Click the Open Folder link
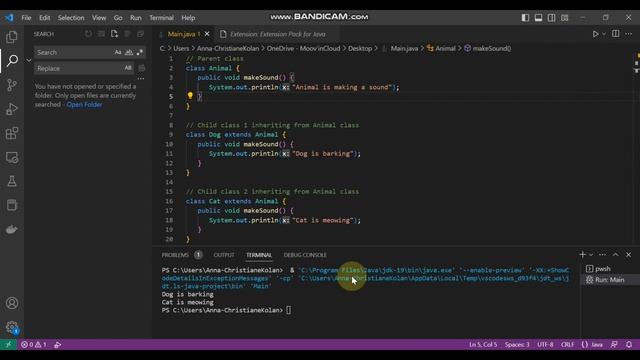 pyautogui.click(x=84, y=104)
